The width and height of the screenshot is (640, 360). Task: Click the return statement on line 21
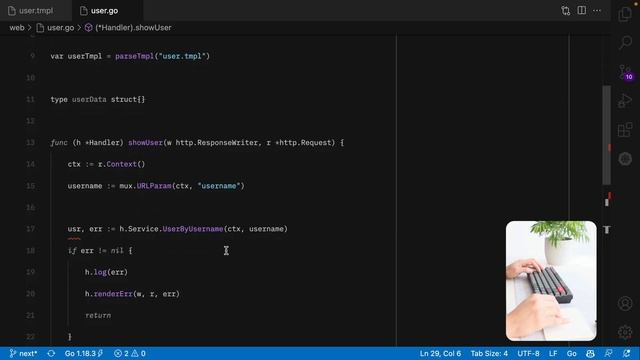pos(98,316)
